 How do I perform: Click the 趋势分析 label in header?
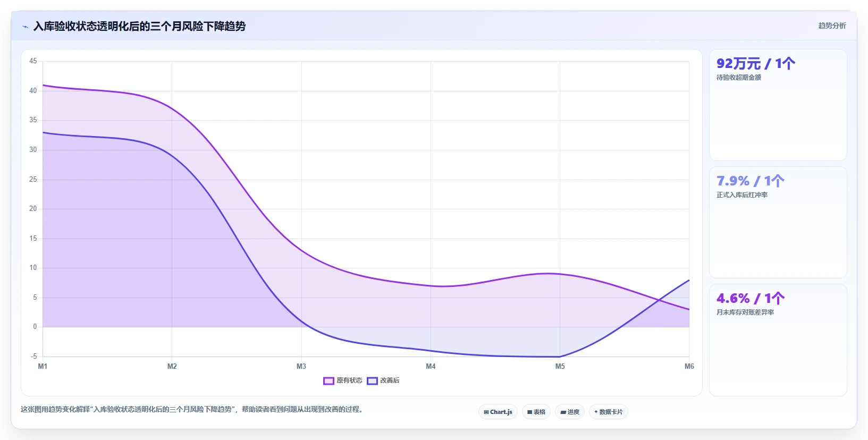coord(832,26)
